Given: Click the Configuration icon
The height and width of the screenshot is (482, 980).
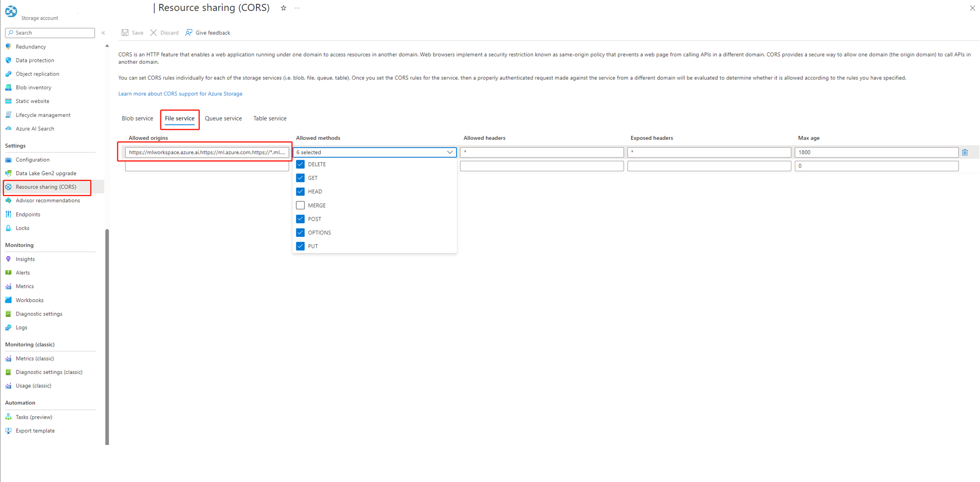Looking at the screenshot, I should (x=8, y=160).
